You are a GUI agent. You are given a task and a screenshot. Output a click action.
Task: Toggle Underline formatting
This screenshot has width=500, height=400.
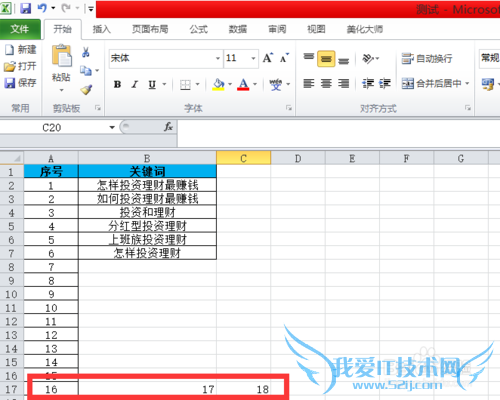tap(152, 84)
